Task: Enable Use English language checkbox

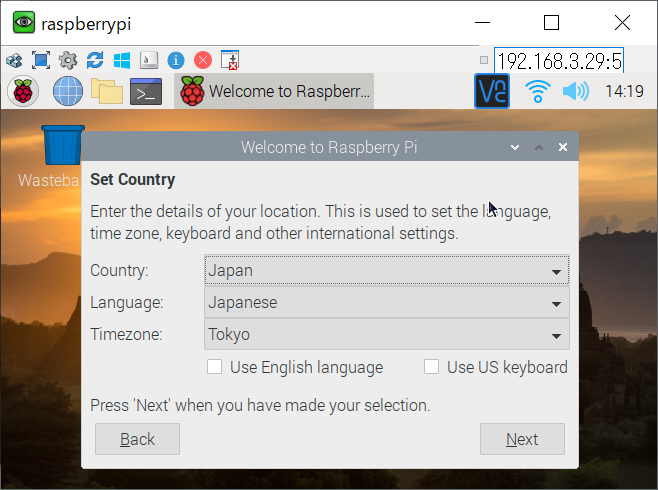Action: coord(214,367)
